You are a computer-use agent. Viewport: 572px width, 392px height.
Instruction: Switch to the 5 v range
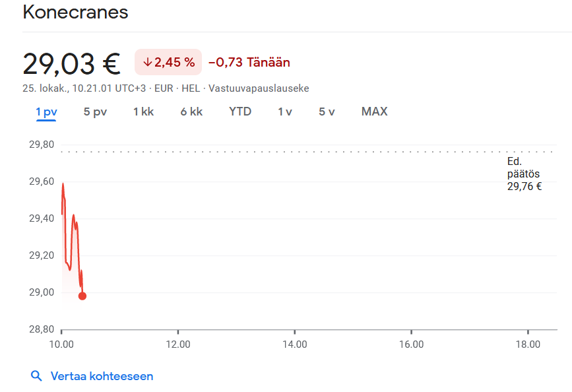click(327, 112)
